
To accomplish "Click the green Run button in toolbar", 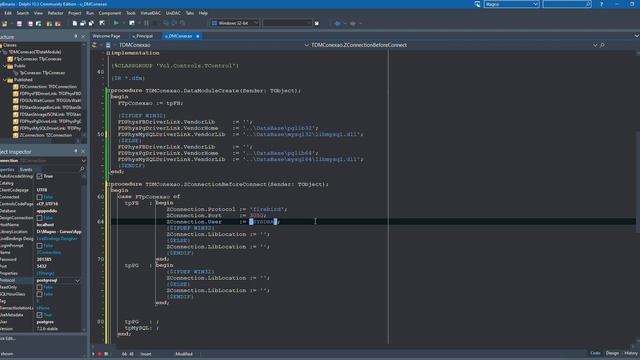I will point(116,23).
